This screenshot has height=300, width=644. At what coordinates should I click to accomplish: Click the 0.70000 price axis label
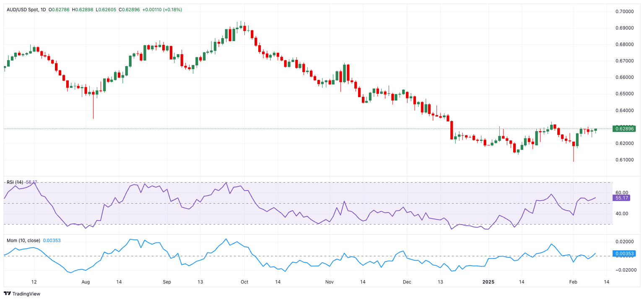tap(624, 12)
